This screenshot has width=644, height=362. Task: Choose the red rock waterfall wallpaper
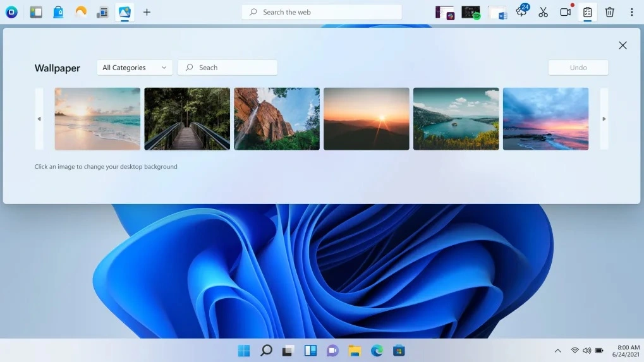pyautogui.click(x=277, y=119)
